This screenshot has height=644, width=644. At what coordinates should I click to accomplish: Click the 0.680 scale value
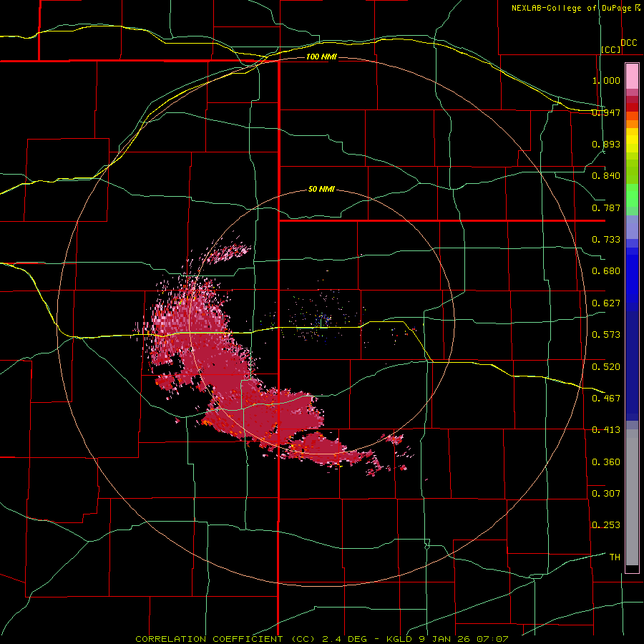606,271
